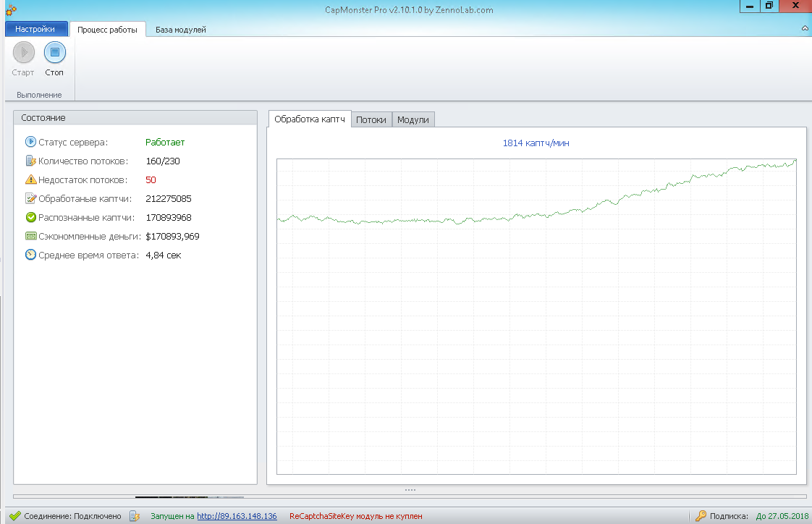Viewport: 812px width, 524px height.
Task: Click the recognized captchas green checkmark icon
Action: pyautogui.click(x=30, y=217)
